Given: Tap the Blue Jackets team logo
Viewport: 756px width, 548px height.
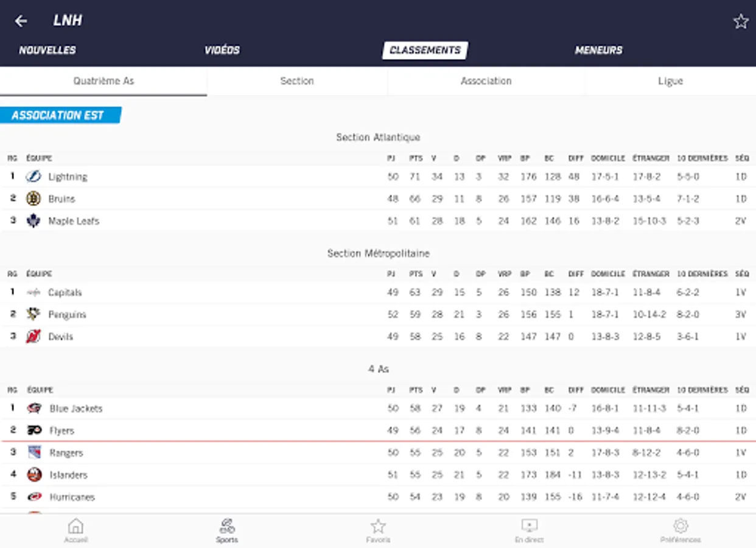Looking at the screenshot, I should click(x=34, y=409).
